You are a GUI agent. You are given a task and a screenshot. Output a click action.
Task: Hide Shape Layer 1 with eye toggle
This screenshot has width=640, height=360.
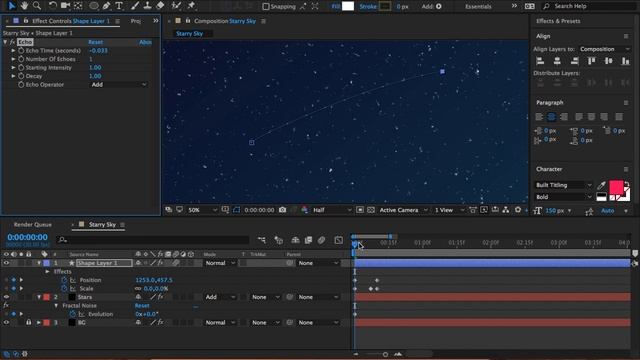click(6, 263)
